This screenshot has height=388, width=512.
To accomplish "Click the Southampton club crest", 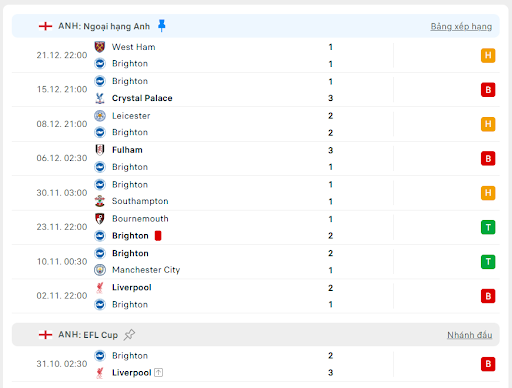I will pyautogui.click(x=100, y=201).
